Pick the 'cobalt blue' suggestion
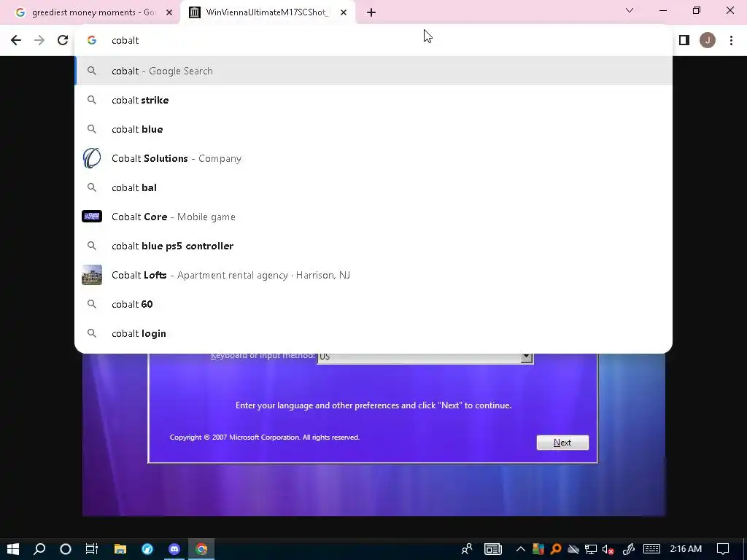 pyautogui.click(x=373, y=129)
